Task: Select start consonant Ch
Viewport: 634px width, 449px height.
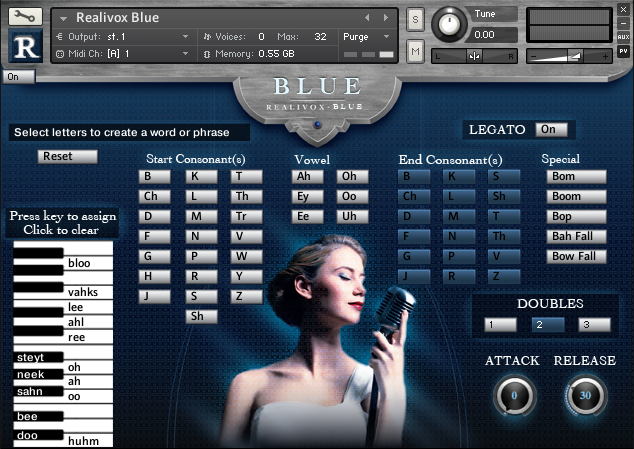Action: (154, 196)
